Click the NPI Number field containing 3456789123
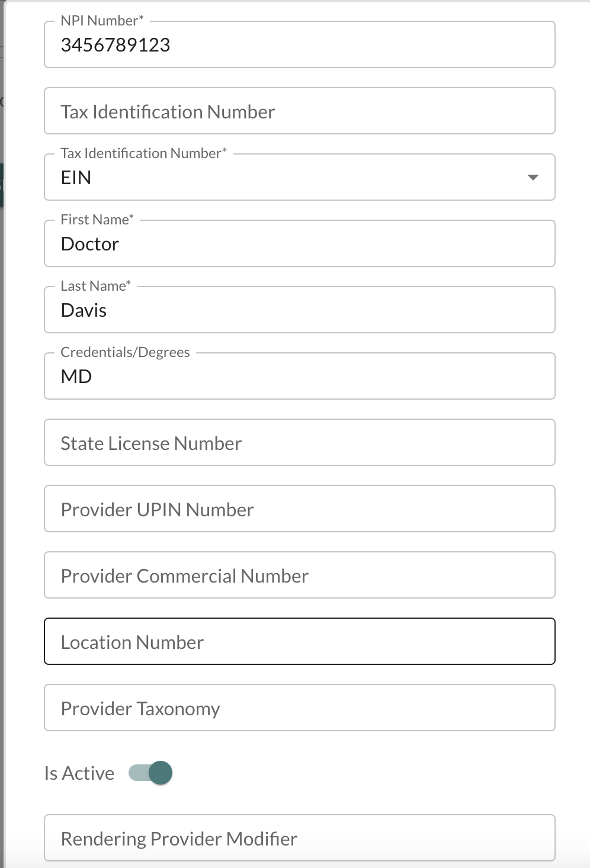The width and height of the screenshot is (590, 868). [299, 45]
